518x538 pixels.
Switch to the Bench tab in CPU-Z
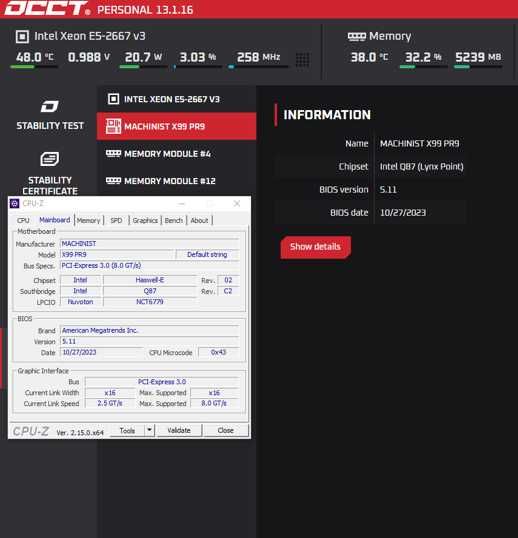(x=174, y=220)
